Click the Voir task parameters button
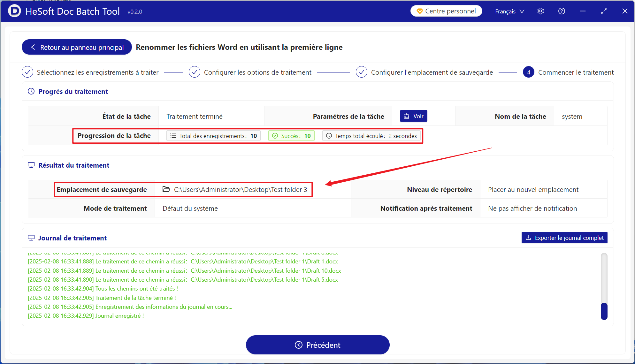This screenshot has width=635, height=364. [413, 116]
